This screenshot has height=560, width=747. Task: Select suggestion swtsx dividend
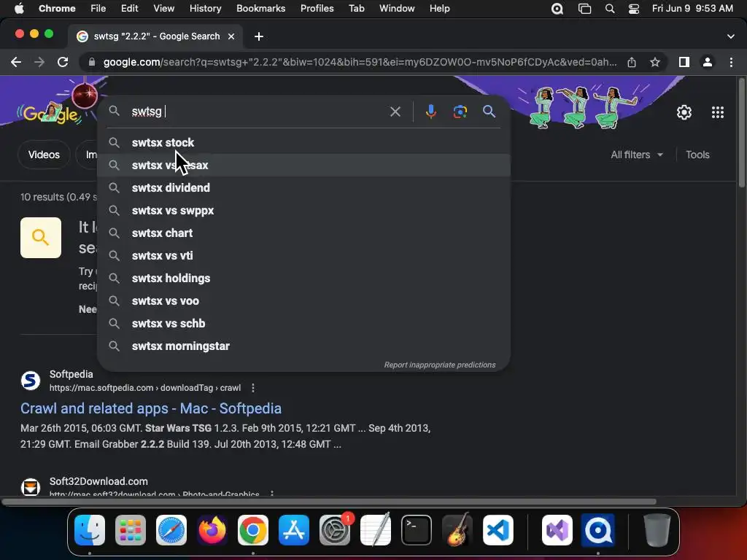click(x=304, y=187)
